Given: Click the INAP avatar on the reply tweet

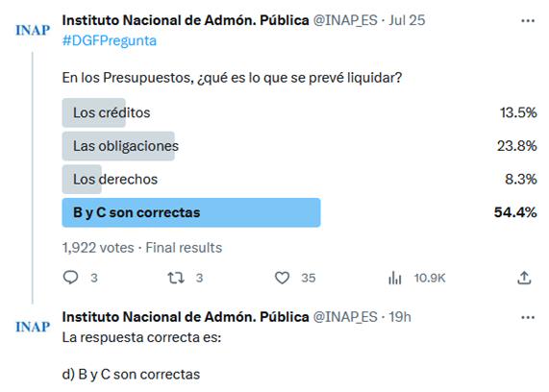Looking at the screenshot, I should click(33, 327).
